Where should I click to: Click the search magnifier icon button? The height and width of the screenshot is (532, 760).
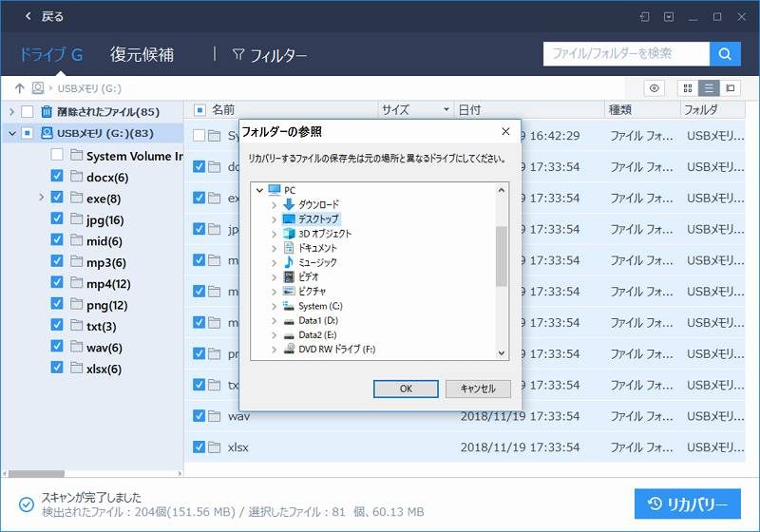[725, 54]
